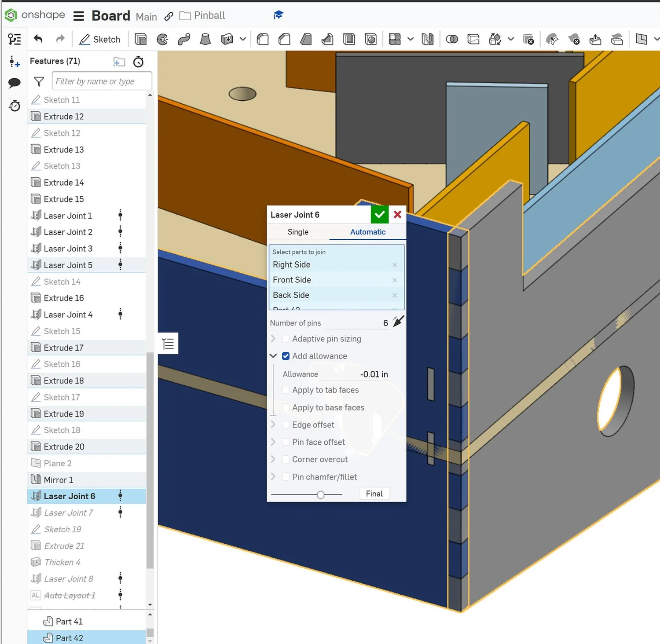This screenshot has height=644, width=660.
Task: Expand the Edge offset section
Action: tap(274, 424)
